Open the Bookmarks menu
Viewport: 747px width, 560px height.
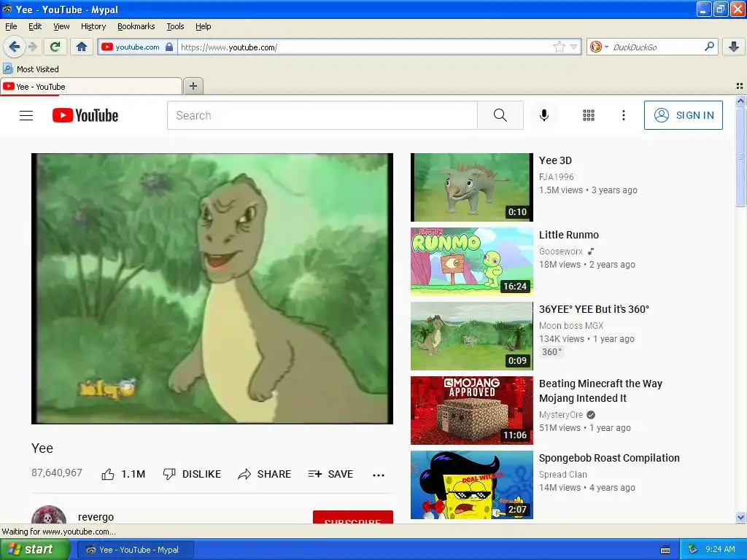(x=136, y=26)
